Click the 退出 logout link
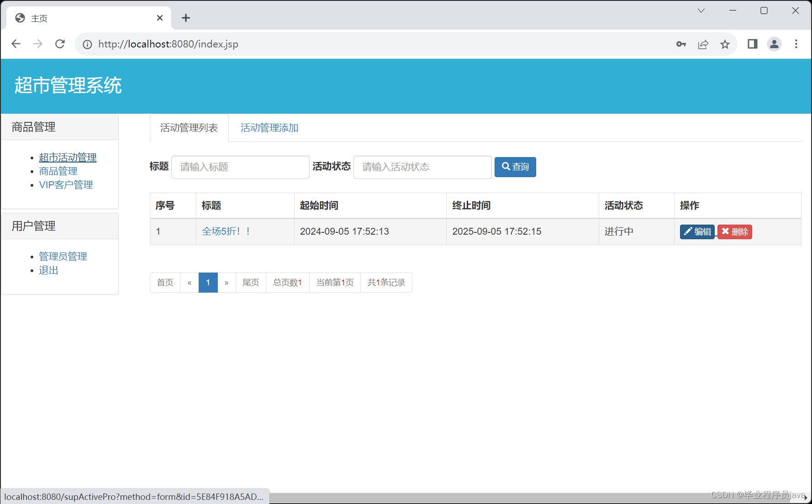This screenshot has height=504, width=812. (x=48, y=270)
